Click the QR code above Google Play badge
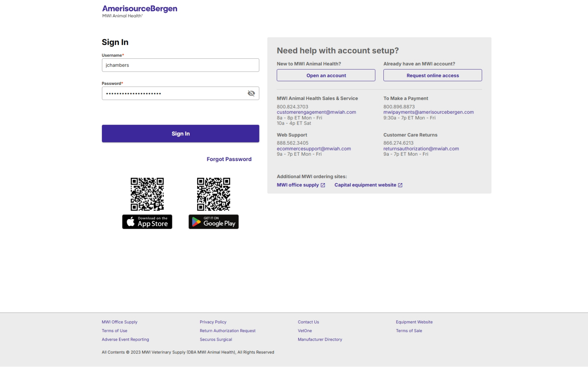 pos(213,194)
